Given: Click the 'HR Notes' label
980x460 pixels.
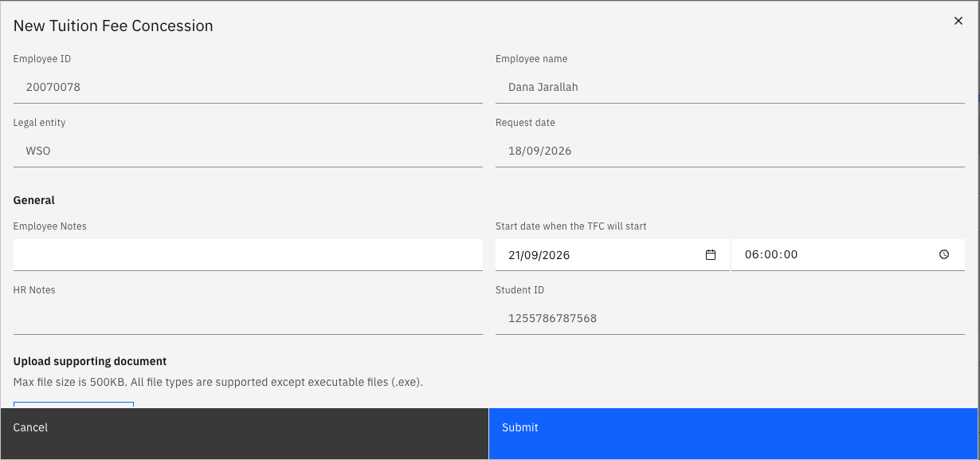Looking at the screenshot, I should (x=34, y=290).
